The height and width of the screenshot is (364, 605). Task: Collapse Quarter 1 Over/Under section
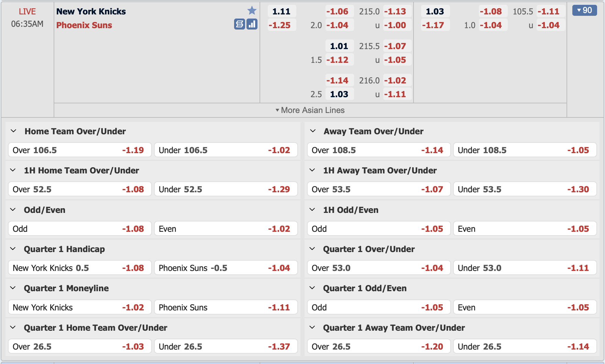point(312,249)
